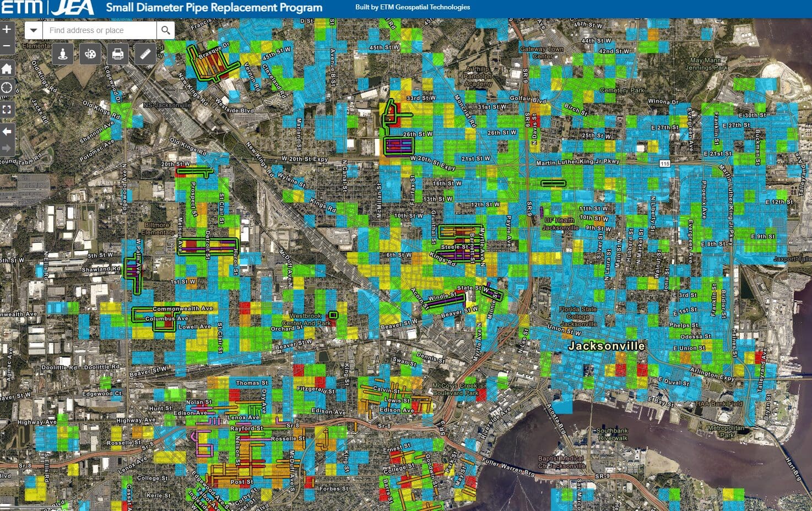Click the 'Find address or place' field
This screenshot has height=511, width=812.
[99, 30]
